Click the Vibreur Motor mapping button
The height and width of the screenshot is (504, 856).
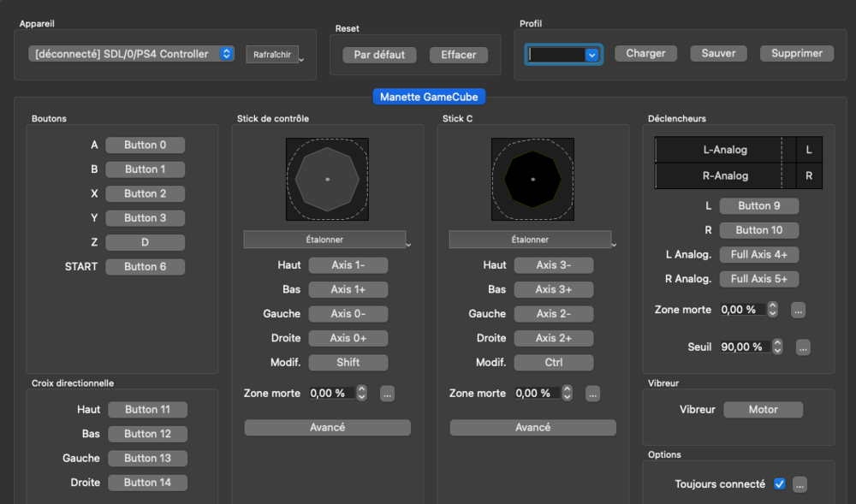763,410
